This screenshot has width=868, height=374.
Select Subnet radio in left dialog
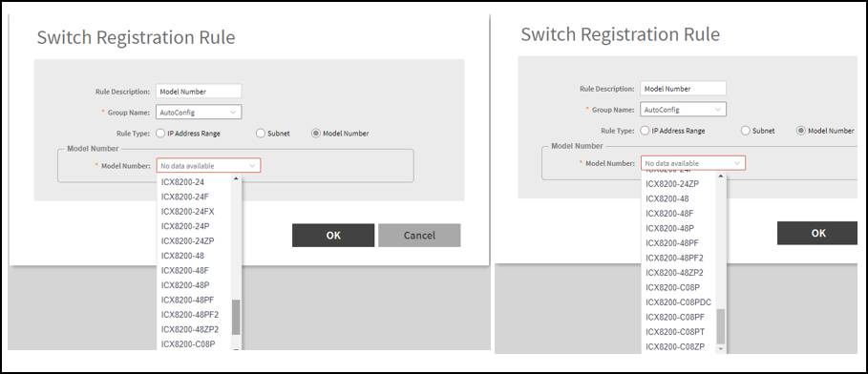pos(260,134)
